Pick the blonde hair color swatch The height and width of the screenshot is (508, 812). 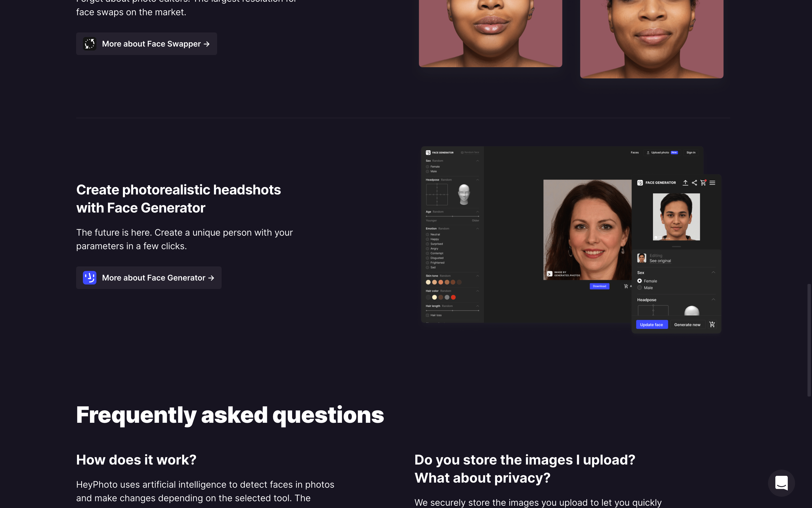(x=434, y=297)
